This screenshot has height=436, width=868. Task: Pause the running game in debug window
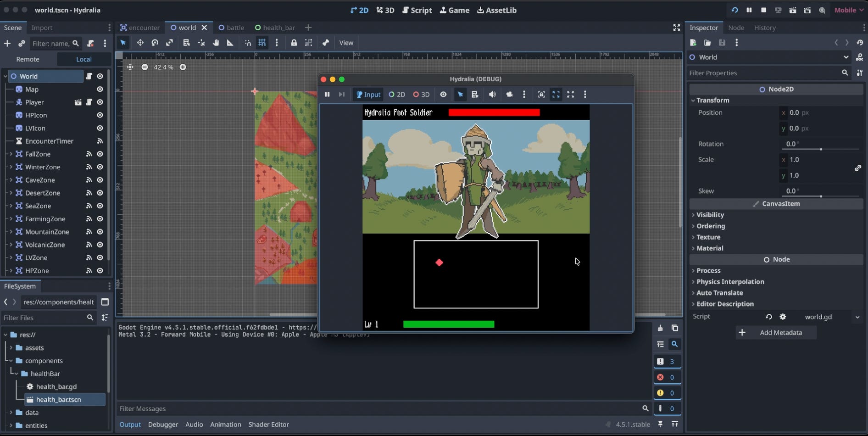coord(327,95)
